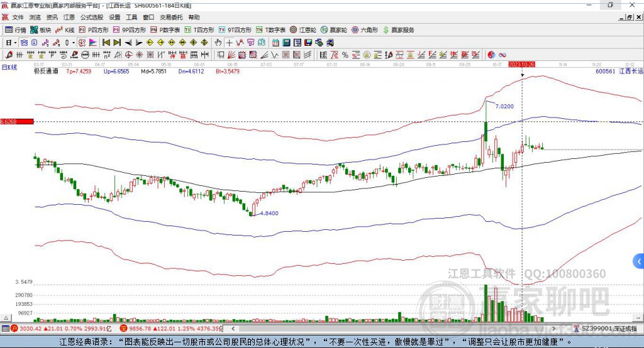Click the red floppy disk save icon
Screen dimensions: 644x348
coord(308,43)
